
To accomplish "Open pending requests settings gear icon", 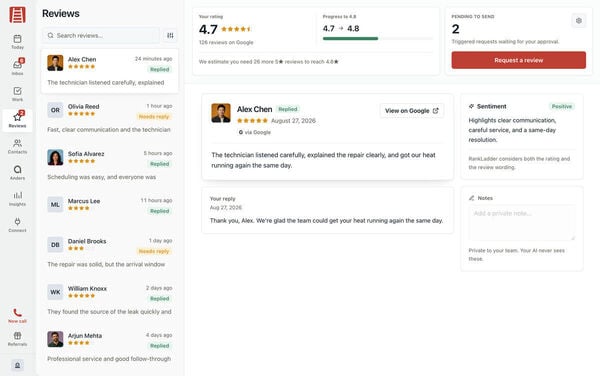I will (579, 21).
